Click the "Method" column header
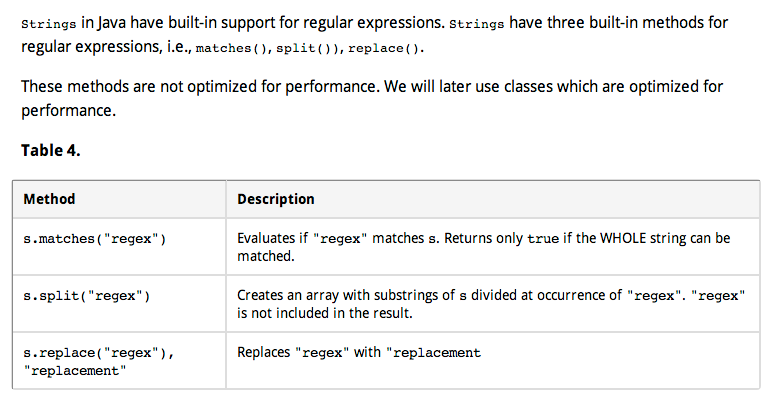Screen dimensions: 775x408 click(49, 199)
